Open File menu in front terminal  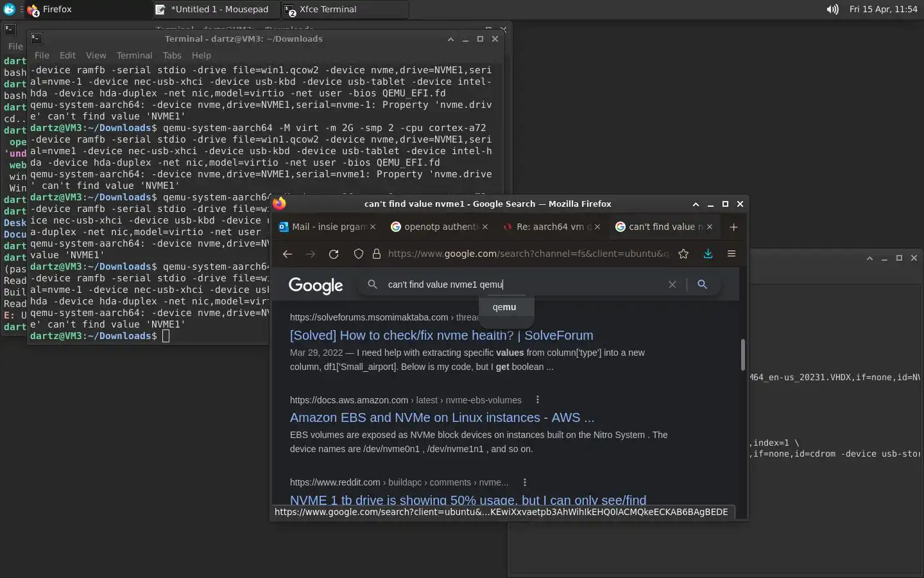pyautogui.click(x=42, y=55)
